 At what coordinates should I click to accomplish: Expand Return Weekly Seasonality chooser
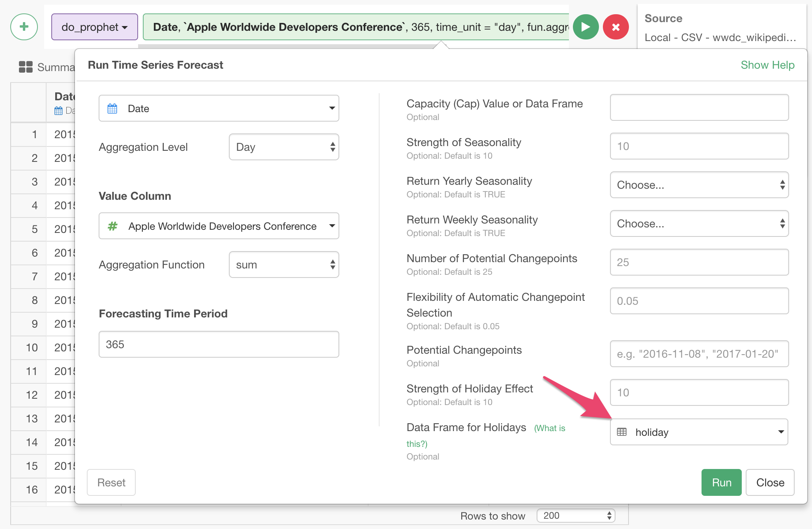[x=699, y=223]
